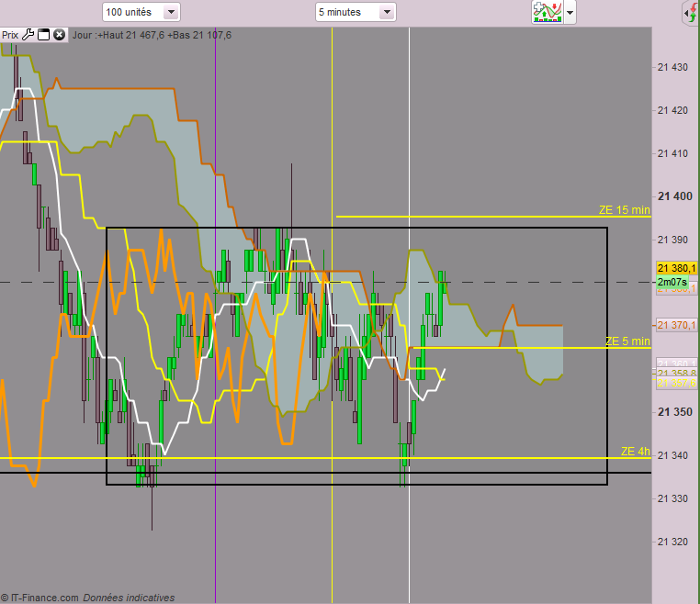This screenshot has height=604, width=700.
Task: Click the Prix panel window icon
Action: pos(43,35)
